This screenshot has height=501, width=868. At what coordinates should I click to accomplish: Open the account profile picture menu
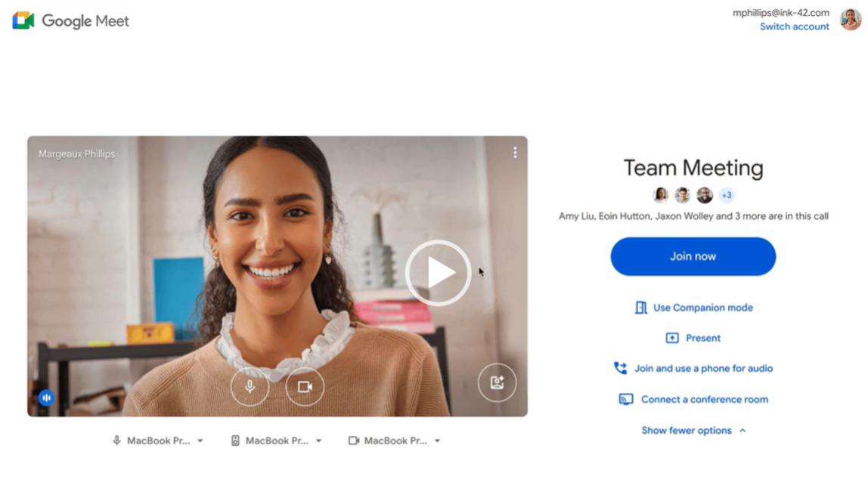coord(851,20)
